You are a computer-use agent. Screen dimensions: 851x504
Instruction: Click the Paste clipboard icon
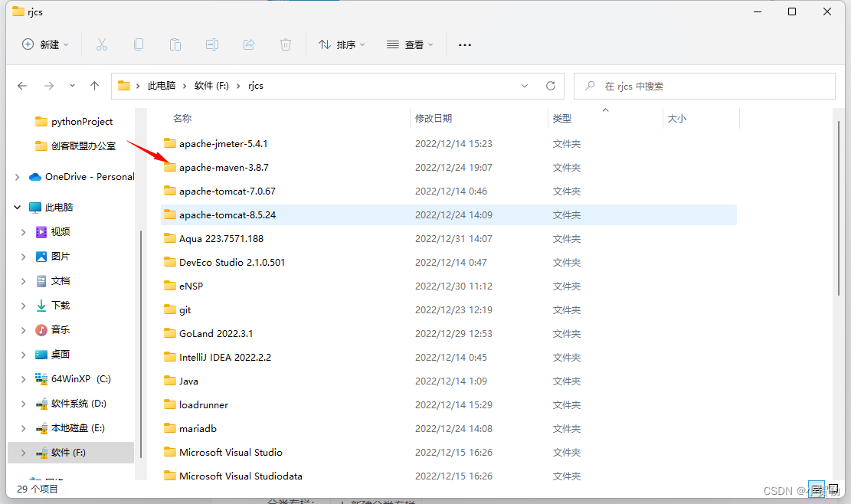(x=175, y=44)
